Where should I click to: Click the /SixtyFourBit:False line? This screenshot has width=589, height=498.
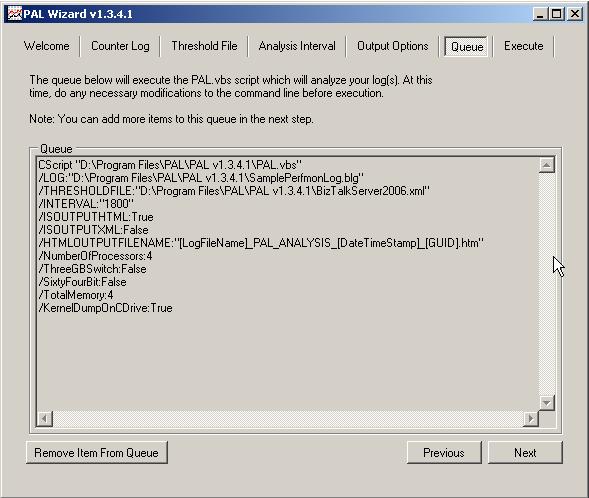[82, 282]
